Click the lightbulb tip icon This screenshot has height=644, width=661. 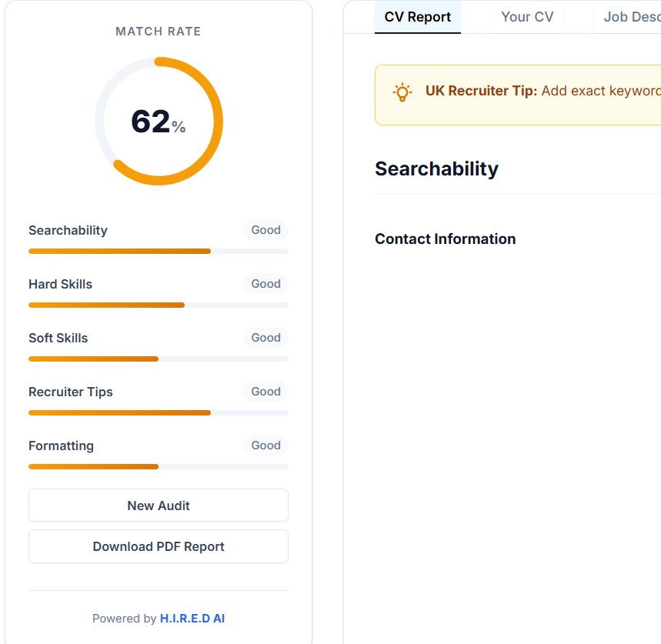[x=402, y=92]
